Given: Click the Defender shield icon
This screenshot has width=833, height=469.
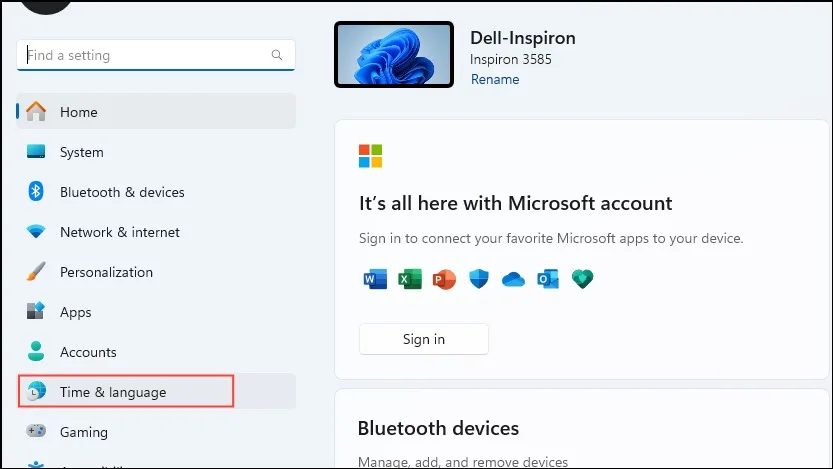Looking at the screenshot, I should click(479, 279).
